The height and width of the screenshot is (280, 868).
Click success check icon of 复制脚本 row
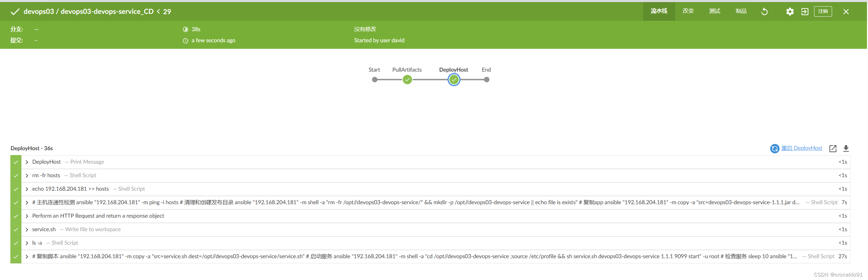coord(16,256)
